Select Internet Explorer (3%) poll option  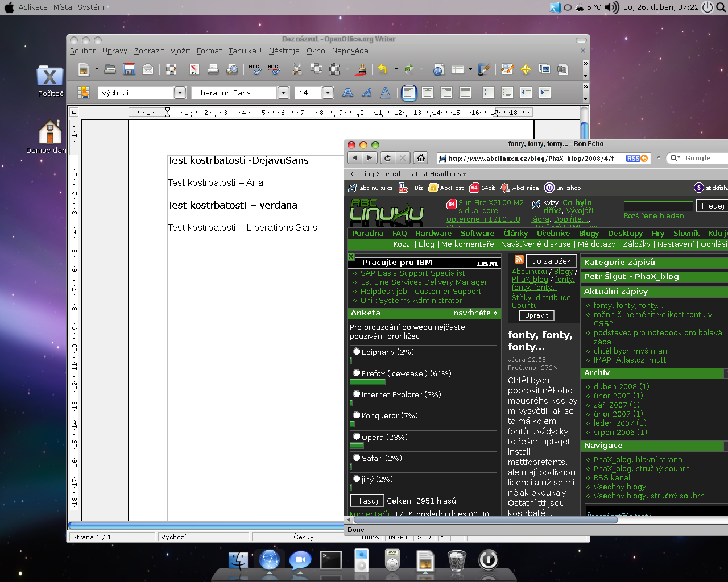[357, 394]
